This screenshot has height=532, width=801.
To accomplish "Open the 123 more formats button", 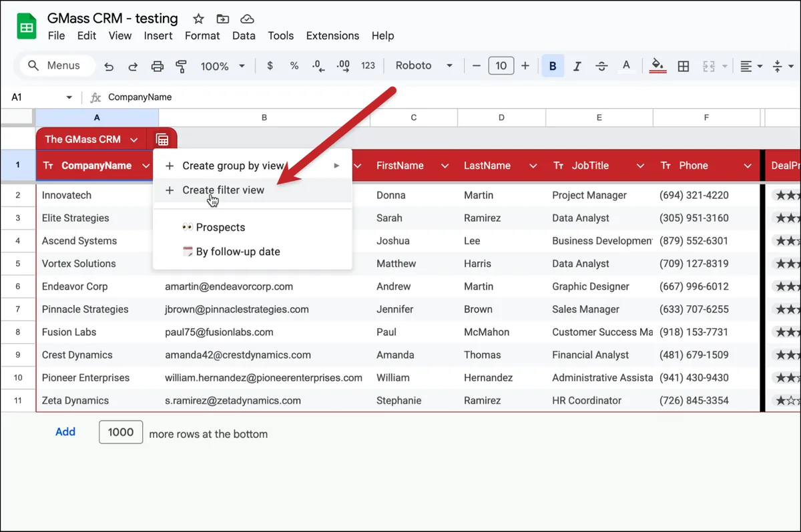I will [x=368, y=66].
